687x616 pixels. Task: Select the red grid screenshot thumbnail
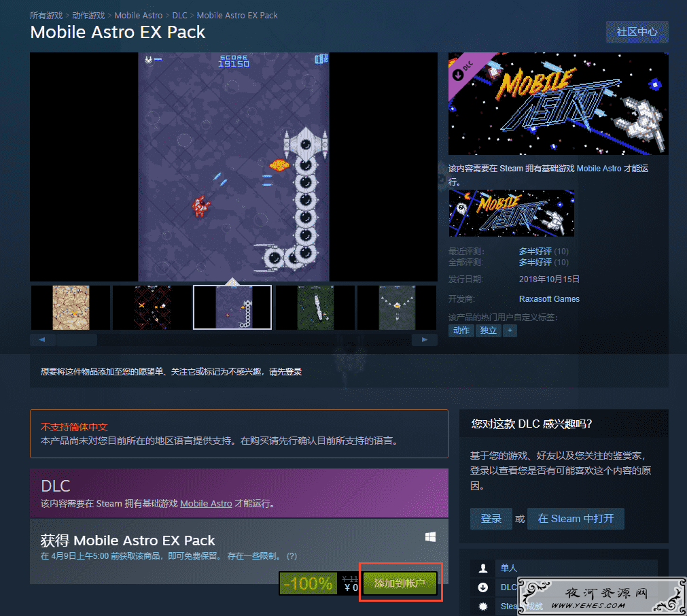[x=152, y=307]
